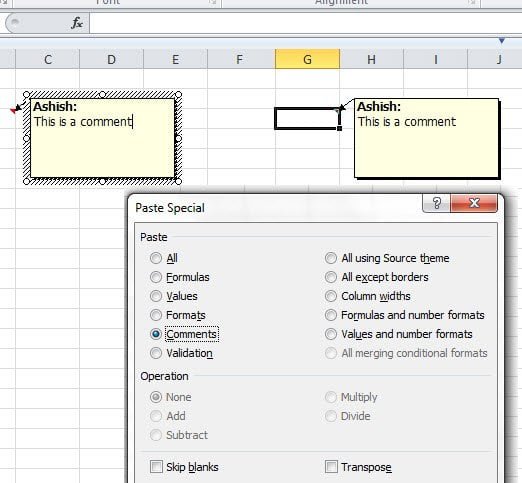Enable Skip blanks checkbox
This screenshot has height=483, width=522.
156,467
